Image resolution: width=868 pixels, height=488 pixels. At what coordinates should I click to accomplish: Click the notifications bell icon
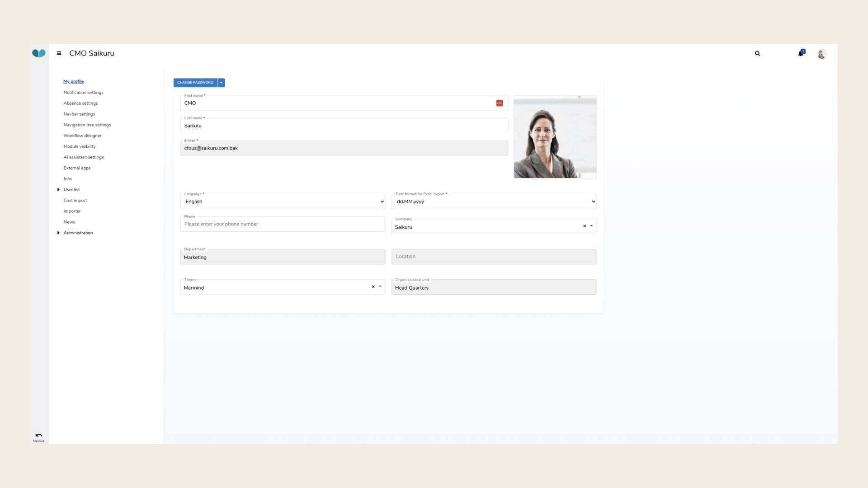click(800, 53)
